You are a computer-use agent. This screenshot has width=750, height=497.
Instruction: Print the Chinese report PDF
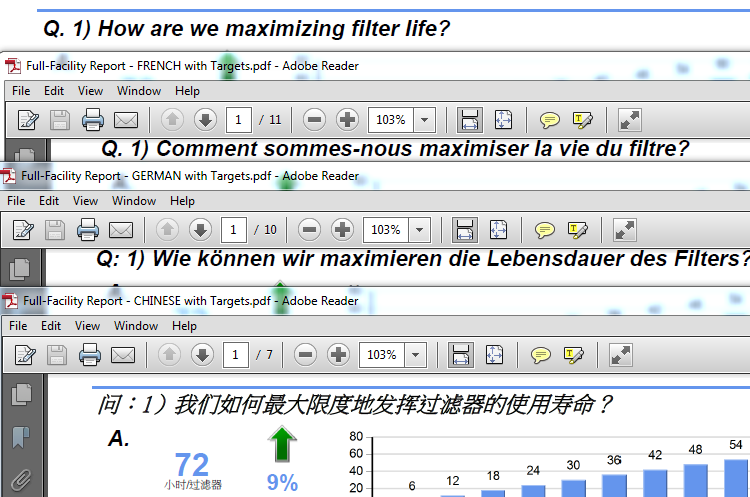89,354
